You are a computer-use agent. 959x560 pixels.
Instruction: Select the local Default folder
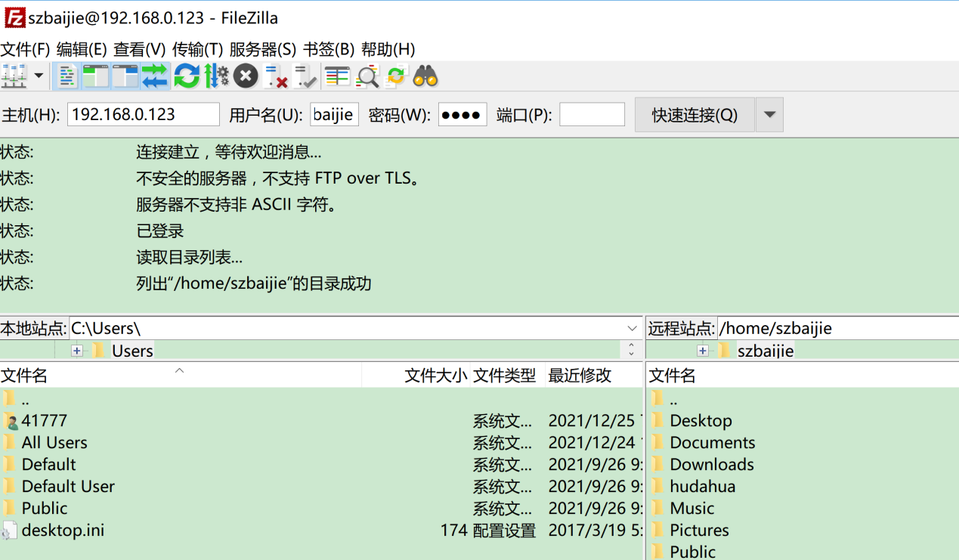coord(49,465)
